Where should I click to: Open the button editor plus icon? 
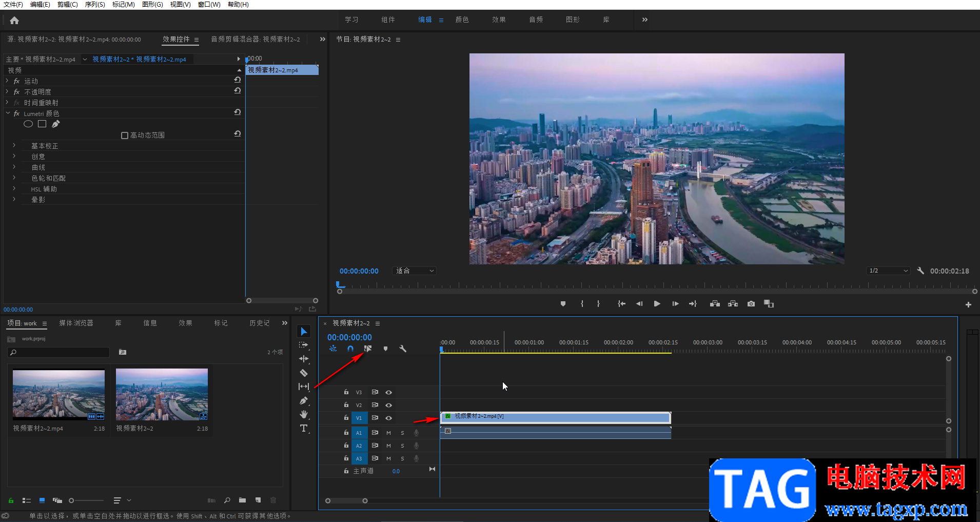[x=968, y=304]
